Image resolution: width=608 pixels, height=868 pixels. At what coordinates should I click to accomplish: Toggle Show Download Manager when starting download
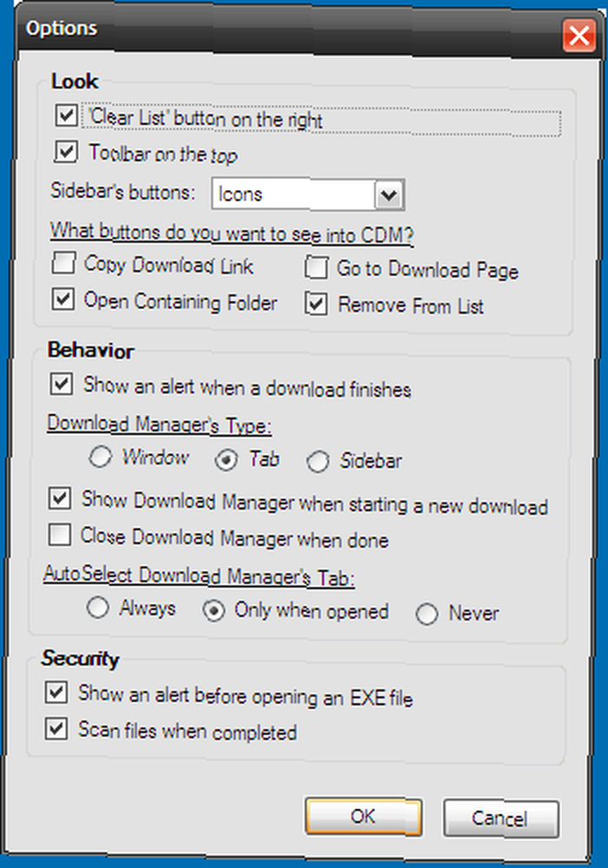(x=60, y=498)
